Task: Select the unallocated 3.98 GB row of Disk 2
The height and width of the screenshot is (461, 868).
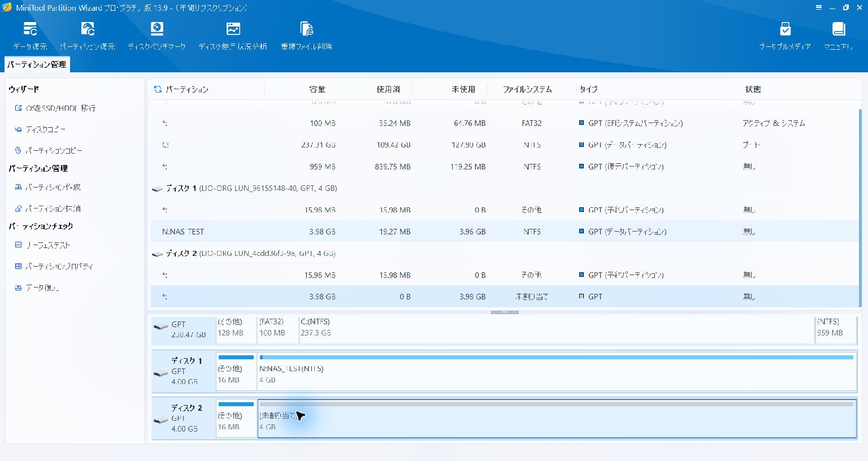Action: point(504,297)
